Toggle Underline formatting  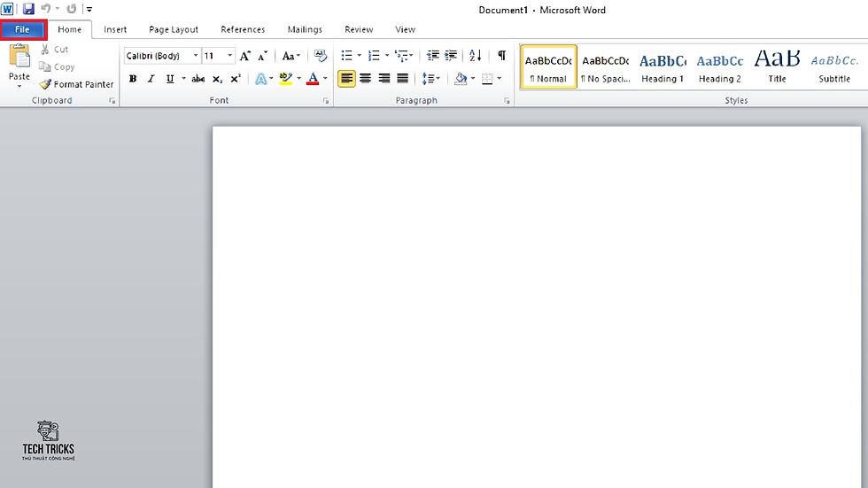170,79
